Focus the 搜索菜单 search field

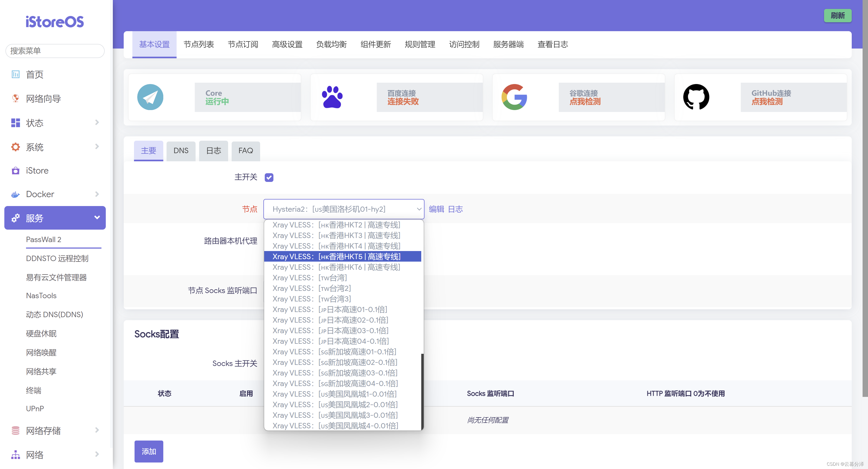55,51
